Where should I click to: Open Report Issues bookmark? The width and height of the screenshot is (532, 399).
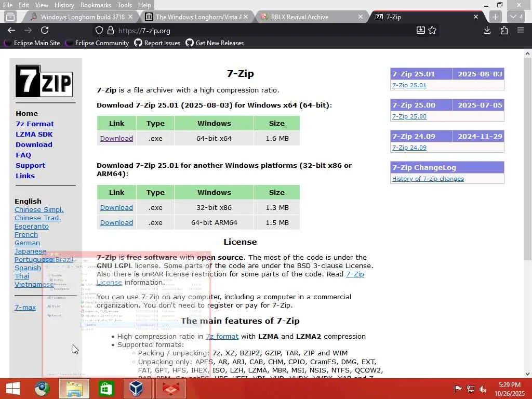point(157,43)
